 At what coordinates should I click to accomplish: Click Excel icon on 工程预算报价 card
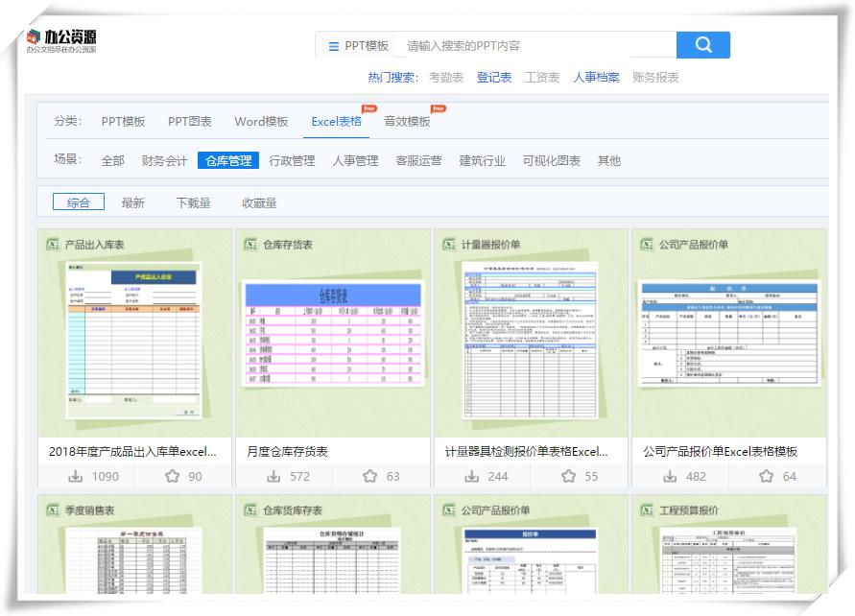coord(648,510)
